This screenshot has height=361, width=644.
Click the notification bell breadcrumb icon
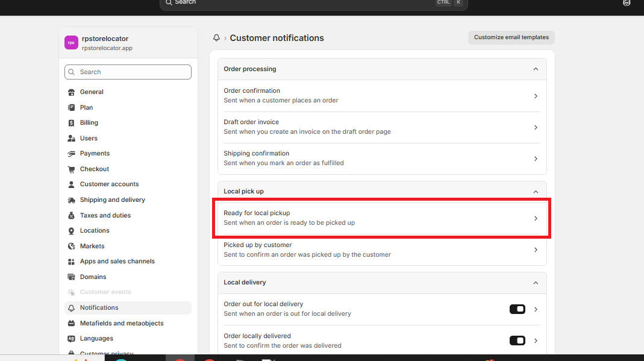click(x=217, y=38)
